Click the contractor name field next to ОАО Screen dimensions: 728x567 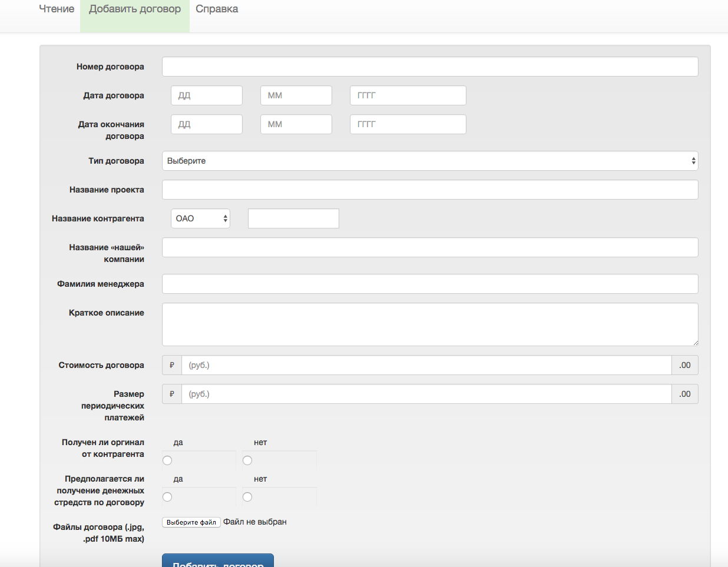tap(293, 218)
